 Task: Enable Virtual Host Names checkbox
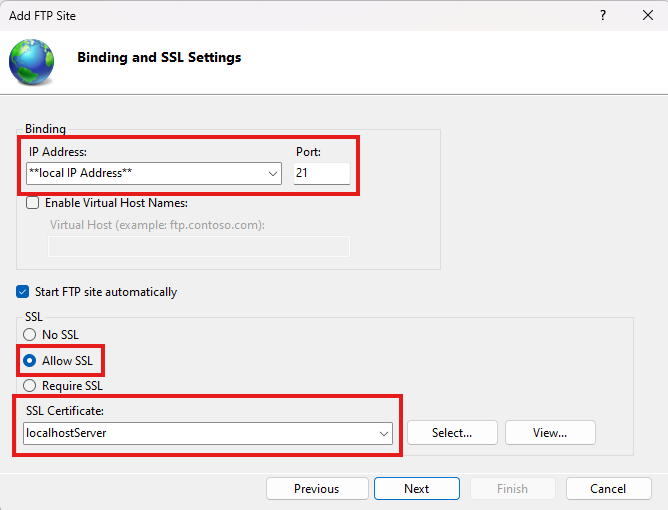[33, 203]
